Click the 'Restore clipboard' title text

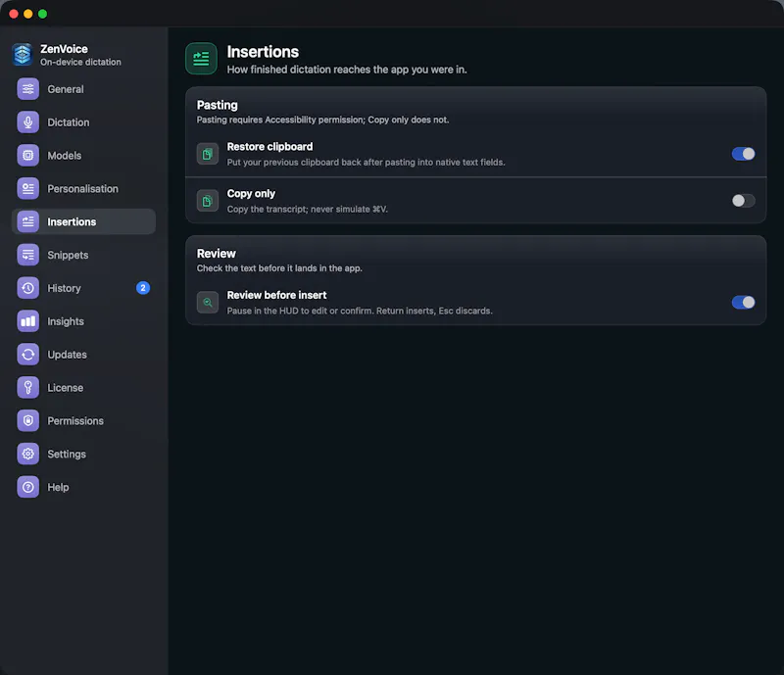pyautogui.click(x=270, y=147)
